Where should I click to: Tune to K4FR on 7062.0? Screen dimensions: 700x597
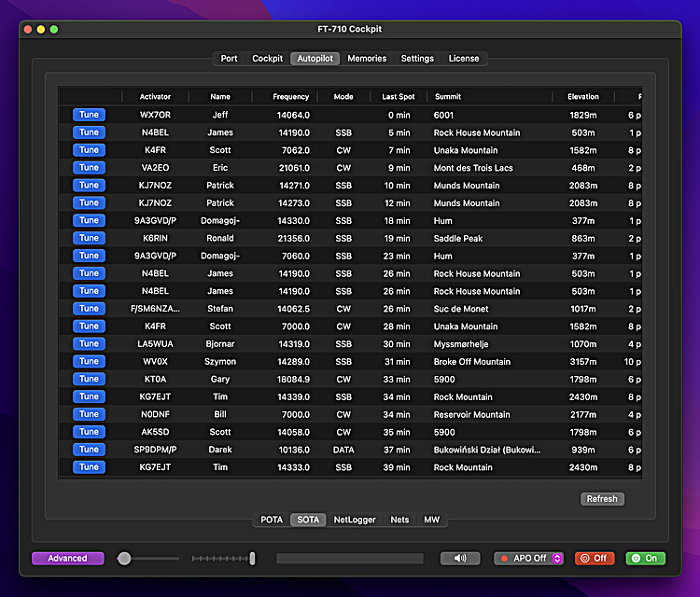(x=89, y=150)
